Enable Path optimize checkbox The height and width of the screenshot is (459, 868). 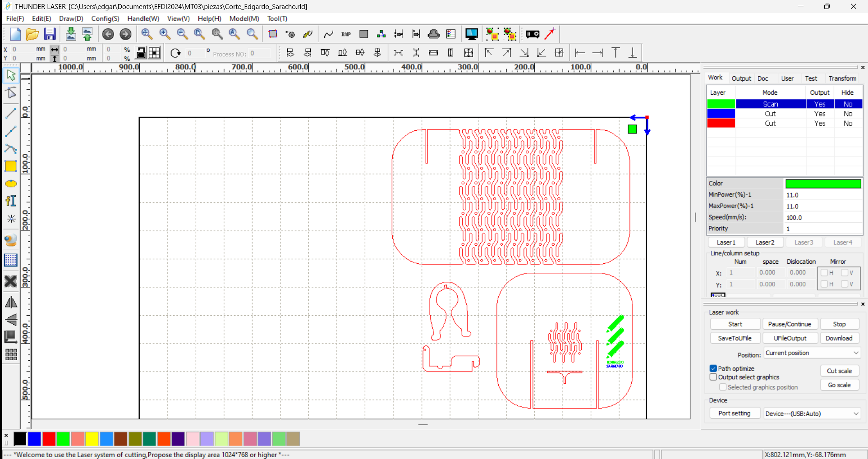(713, 368)
